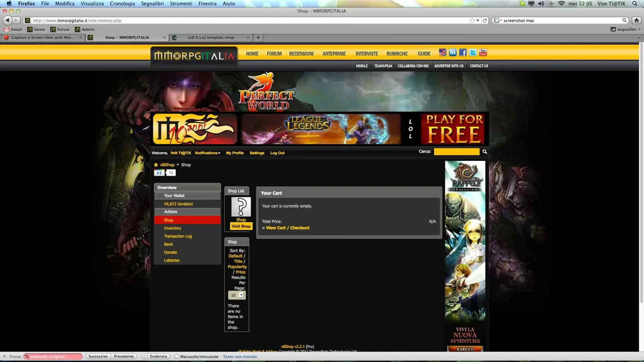Reload the page with the refresh icon
Viewport: 644px width, 362px height.
[485, 21]
